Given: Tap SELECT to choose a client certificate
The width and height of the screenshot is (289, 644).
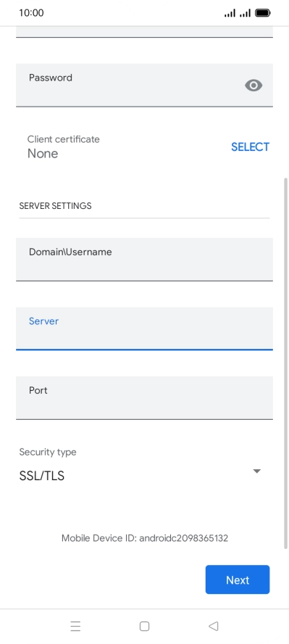Looking at the screenshot, I should point(250,147).
